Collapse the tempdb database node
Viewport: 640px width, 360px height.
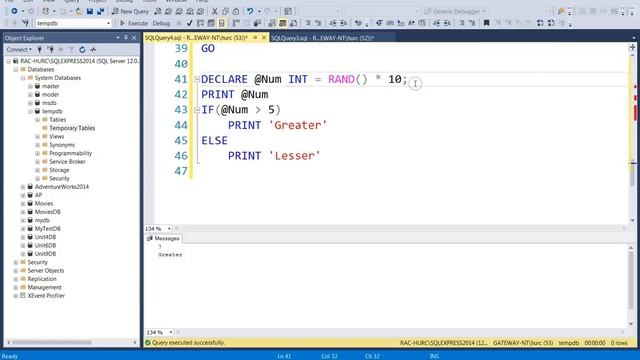30,111
